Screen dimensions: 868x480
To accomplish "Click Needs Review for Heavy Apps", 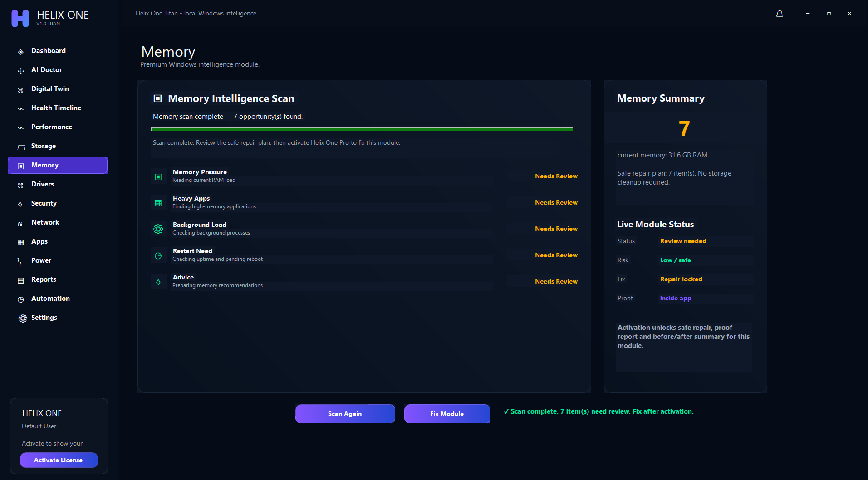I will [x=556, y=202].
